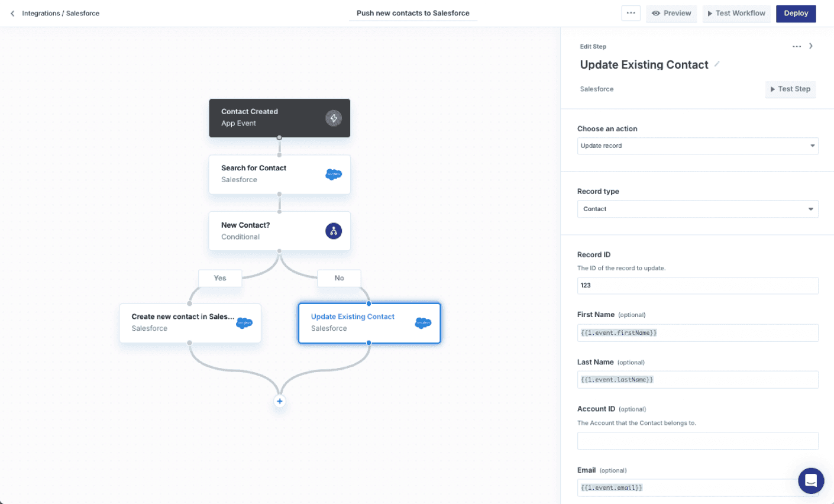This screenshot has height=504, width=834.
Task: Run the Test Step button
Action: (x=790, y=89)
